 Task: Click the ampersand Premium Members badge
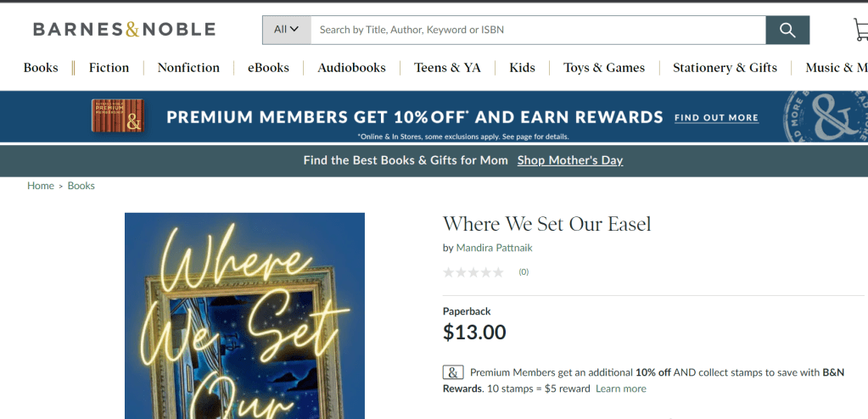(453, 372)
